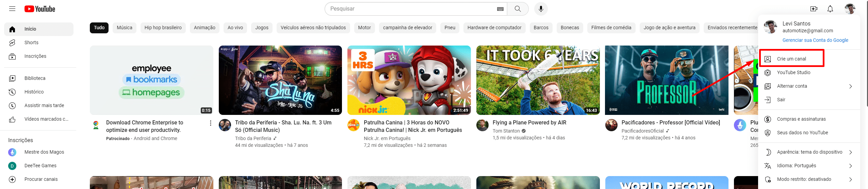Select the Motor filter chip
Screen dimensions: 868x189
364,28
